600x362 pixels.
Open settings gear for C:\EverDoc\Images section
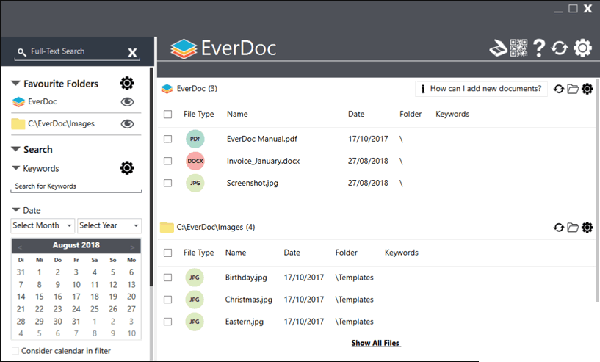[587, 228]
